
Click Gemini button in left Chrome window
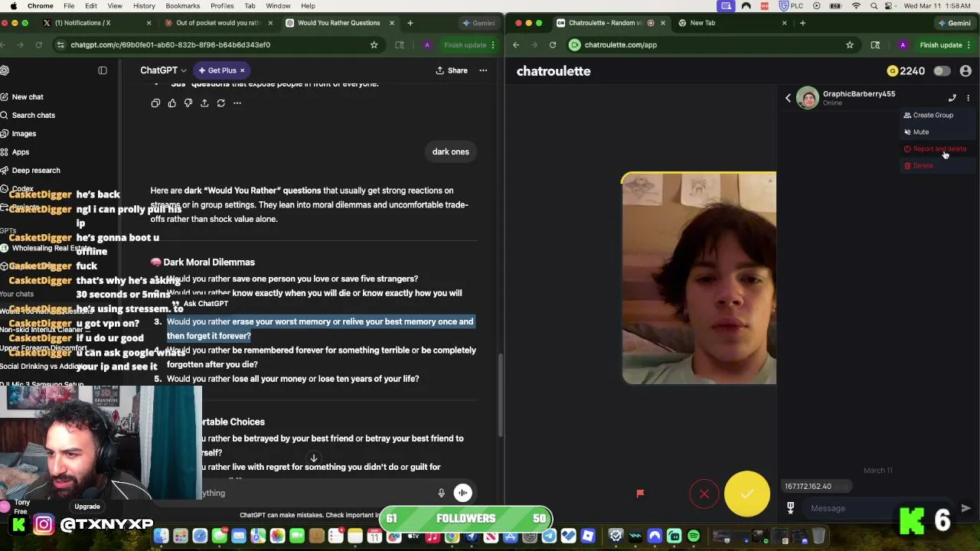click(479, 23)
